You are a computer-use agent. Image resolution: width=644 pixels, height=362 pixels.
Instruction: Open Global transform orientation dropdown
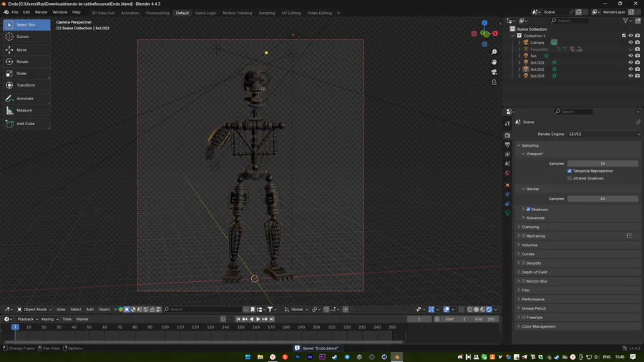[296, 310]
